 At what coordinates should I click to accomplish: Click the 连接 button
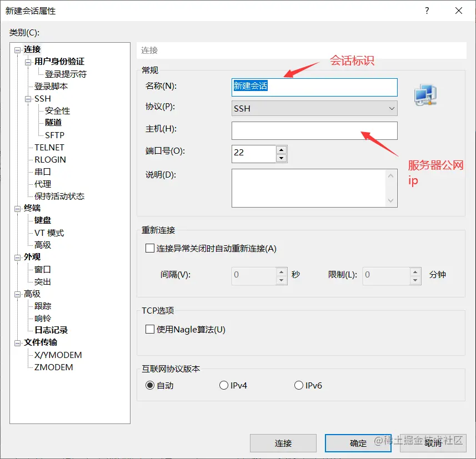[283, 443]
